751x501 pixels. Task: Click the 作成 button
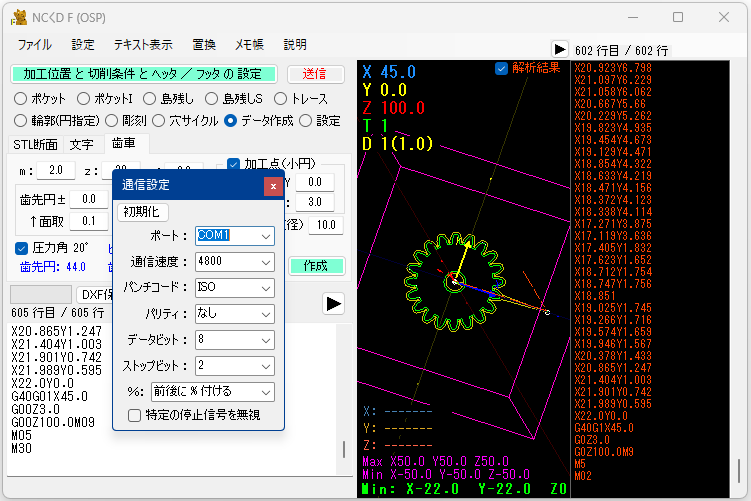coord(316,266)
